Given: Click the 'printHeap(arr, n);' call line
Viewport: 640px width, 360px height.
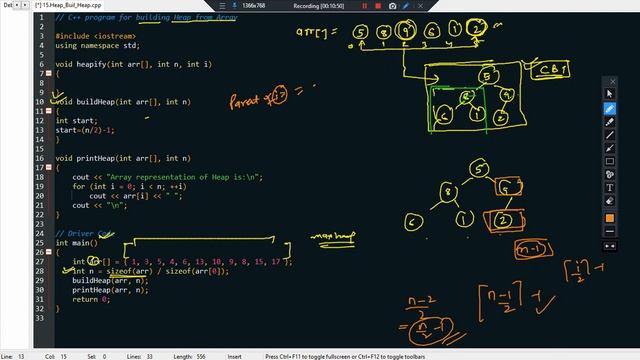Looking at the screenshot, I should (110, 290).
